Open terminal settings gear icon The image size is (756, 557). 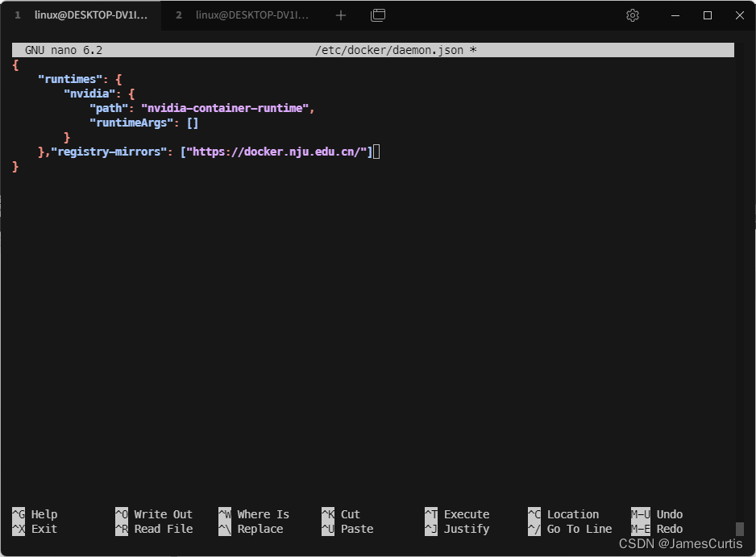(x=633, y=15)
